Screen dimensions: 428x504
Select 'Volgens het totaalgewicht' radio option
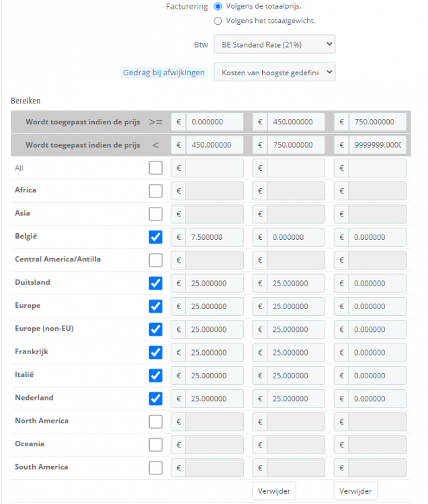point(218,21)
